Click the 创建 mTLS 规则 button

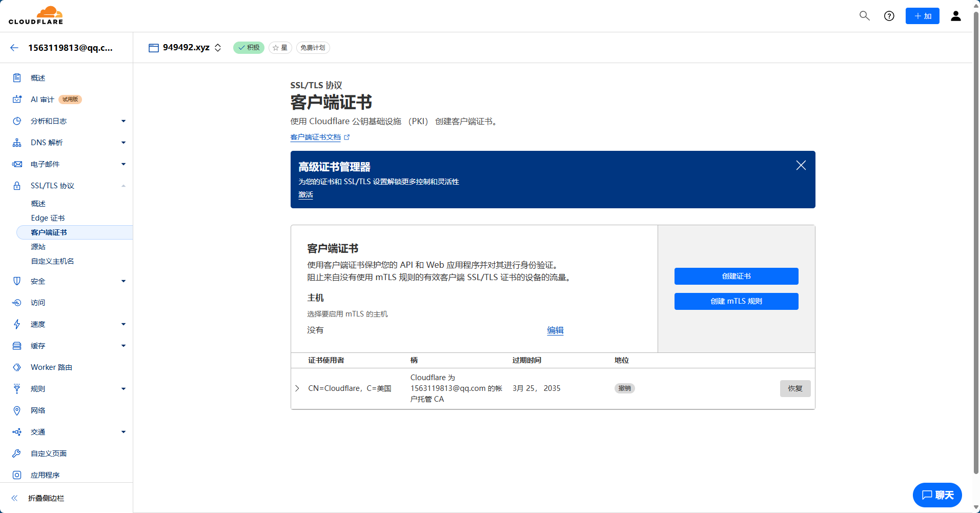pos(736,301)
